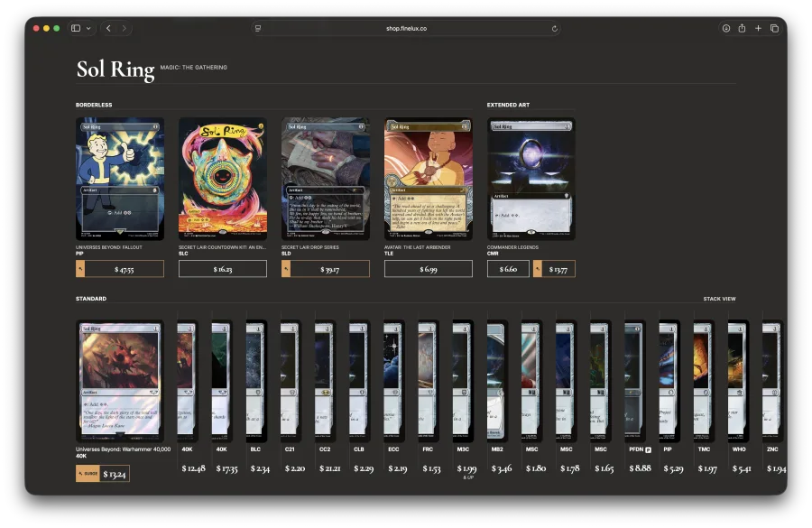
Task: Click the orange Surge badge beside $13.24
Action: coord(88,474)
